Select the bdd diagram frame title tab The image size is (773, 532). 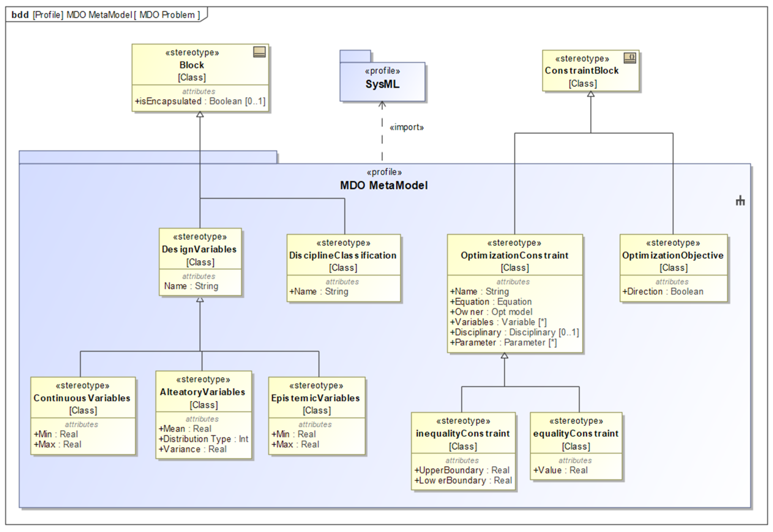[105, 15]
